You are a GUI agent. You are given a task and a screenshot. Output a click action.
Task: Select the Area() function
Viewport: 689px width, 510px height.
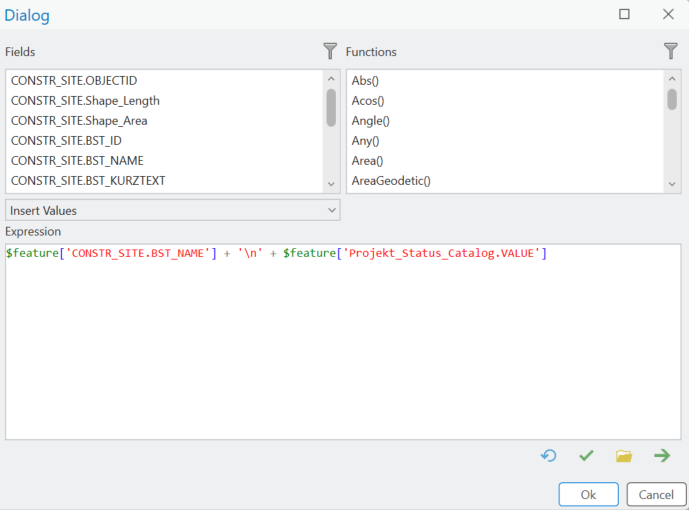[505, 161]
